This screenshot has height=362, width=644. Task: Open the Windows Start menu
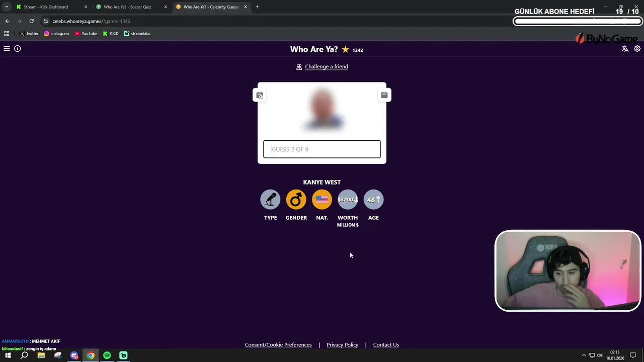pyautogui.click(x=8, y=355)
